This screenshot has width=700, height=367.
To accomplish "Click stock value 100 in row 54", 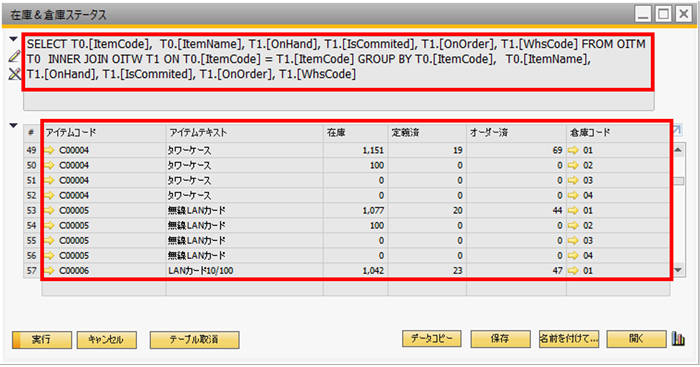I will click(377, 225).
